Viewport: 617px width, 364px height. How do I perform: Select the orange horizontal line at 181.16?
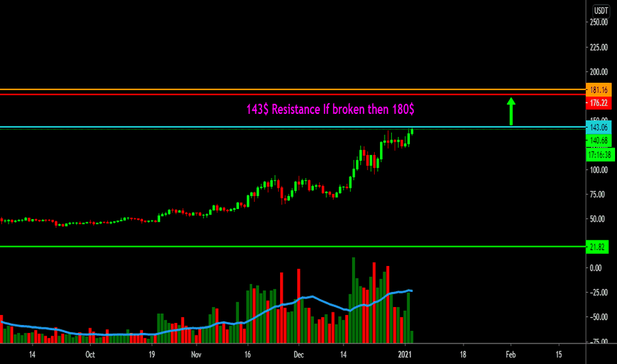coord(293,90)
